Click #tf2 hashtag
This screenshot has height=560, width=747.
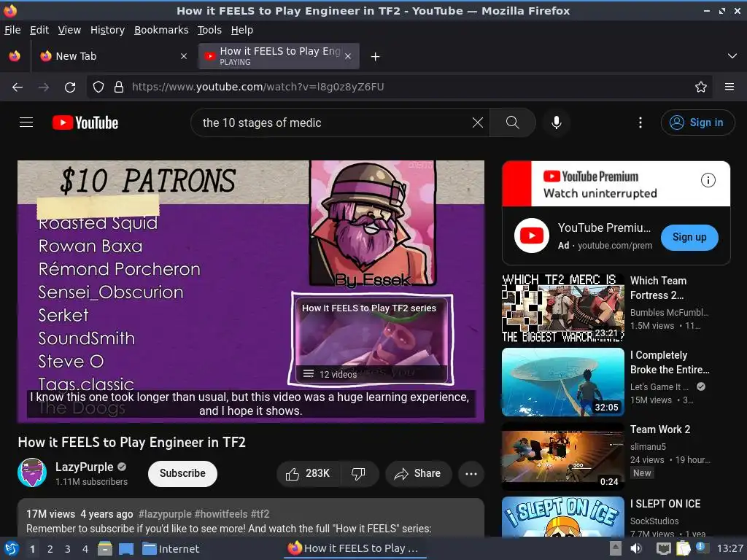pos(260,514)
